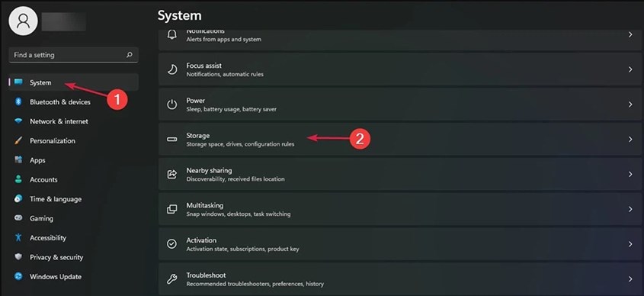Open the Power settings entry
Image resolution: width=644 pixels, height=296 pixels.
(400, 105)
